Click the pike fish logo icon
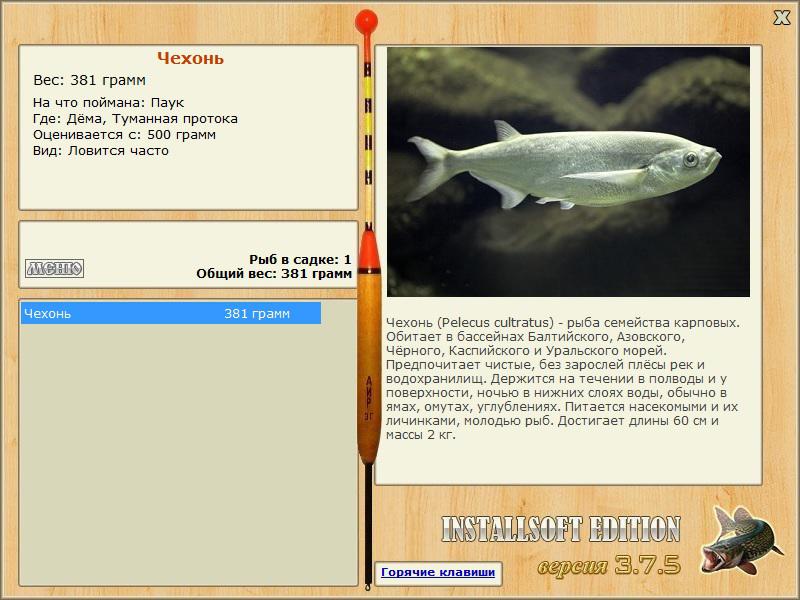The height and width of the screenshot is (600, 800). (740, 539)
